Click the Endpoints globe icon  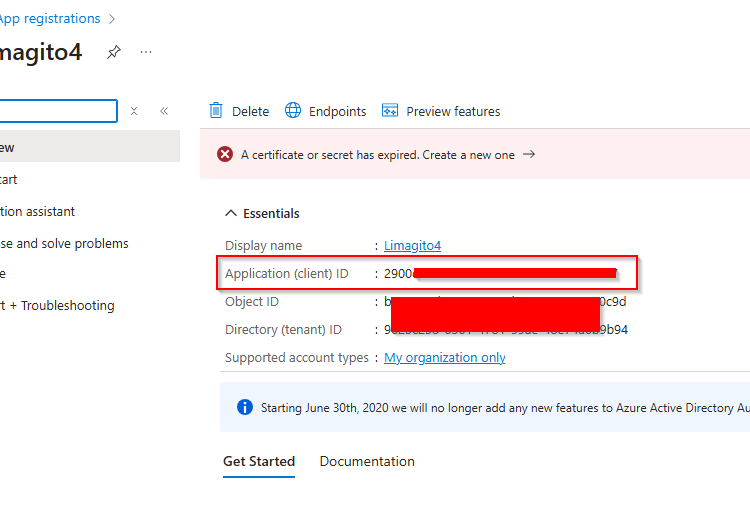[293, 110]
